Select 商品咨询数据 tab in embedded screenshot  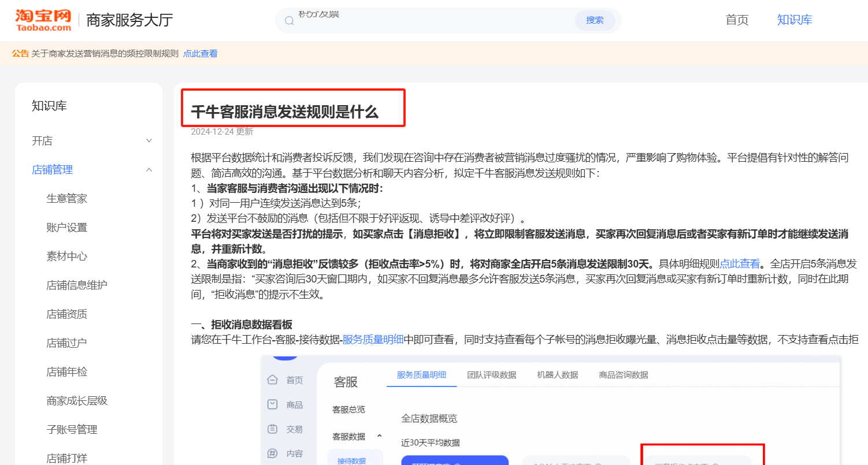click(x=624, y=375)
